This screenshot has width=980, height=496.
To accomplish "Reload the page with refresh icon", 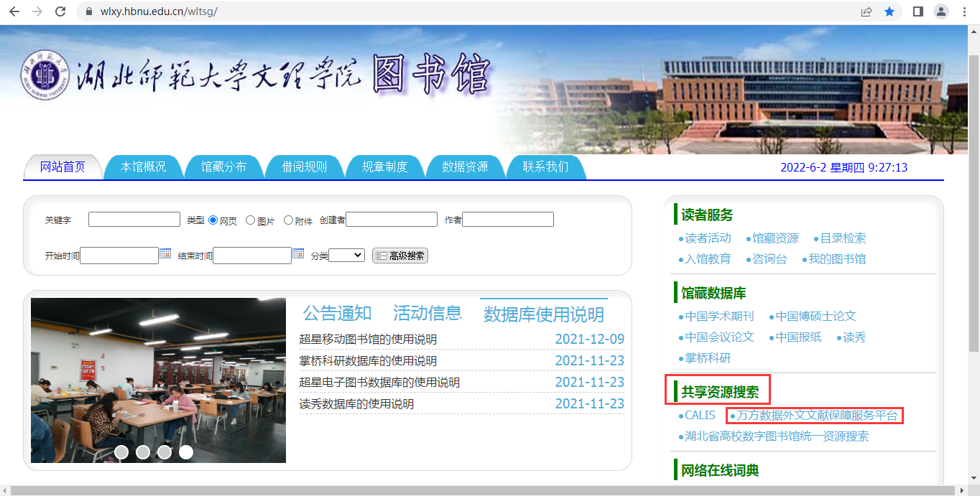I will coord(60,11).
